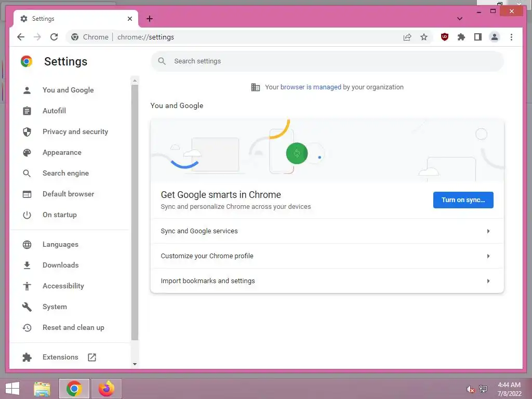Open the uBlock Origin extension icon
The height and width of the screenshot is (399, 532).
[445, 37]
